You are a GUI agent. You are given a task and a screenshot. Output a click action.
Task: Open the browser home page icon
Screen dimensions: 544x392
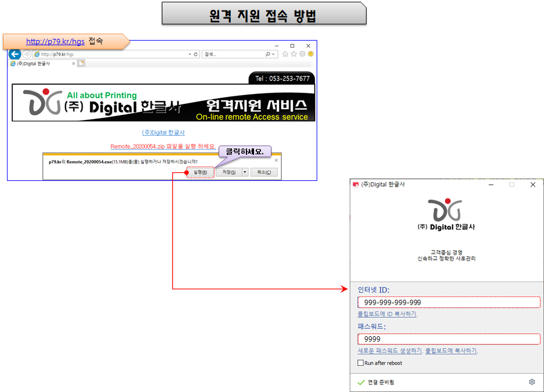[x=285, y=54]
